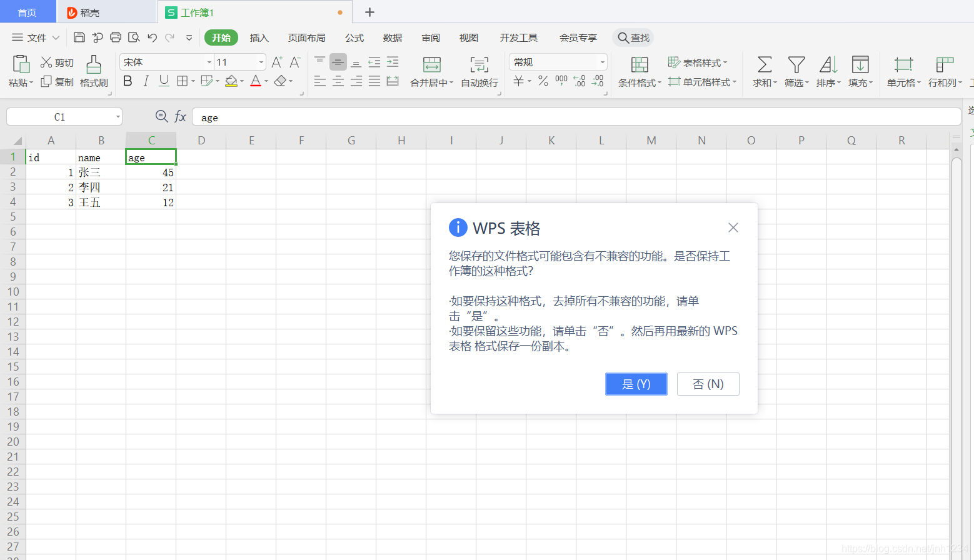Viewport: 974px width, 560px height.
Task: Click the Filter (筛选) icon
Action: point(796,64)
